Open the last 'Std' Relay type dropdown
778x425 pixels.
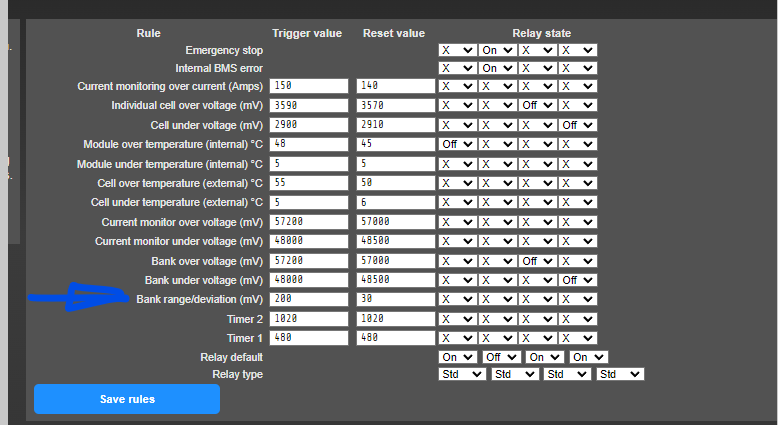620,374
